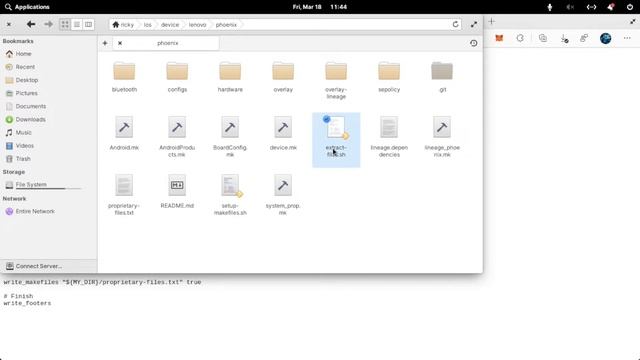Screen dimensions: 640x360
Task: Add a new tab with the plus button
Action: point(105,43)
